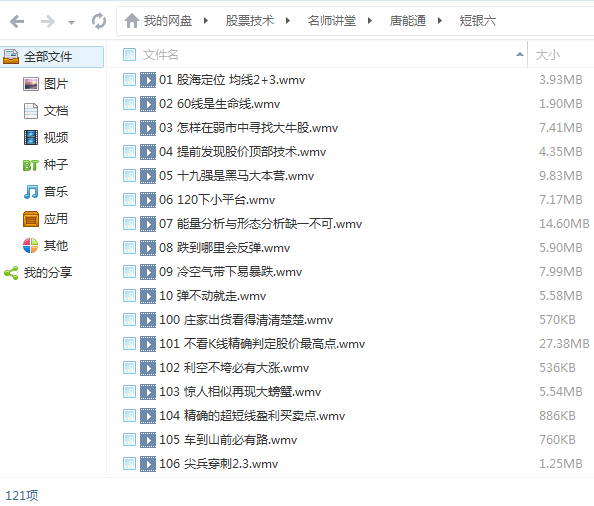Open file 05 十九强是黑马大本营.wmv
This screenshot has width=594, height=506.
pos(236,176)
